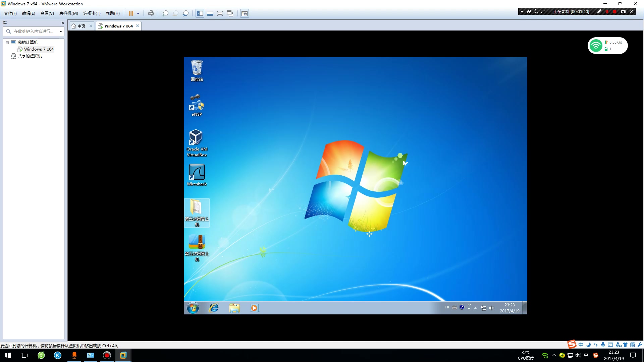Open the host Windows Start menu

point(8,355)
